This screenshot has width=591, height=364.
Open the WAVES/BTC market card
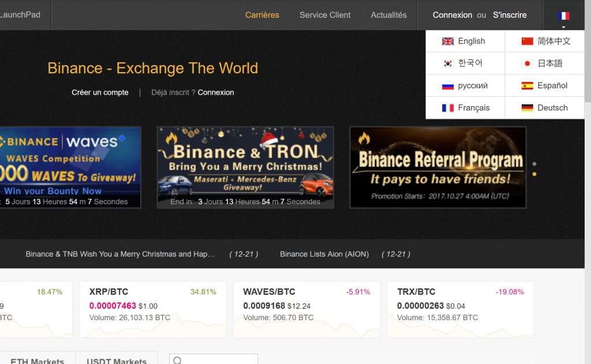[x=306, y=309]
